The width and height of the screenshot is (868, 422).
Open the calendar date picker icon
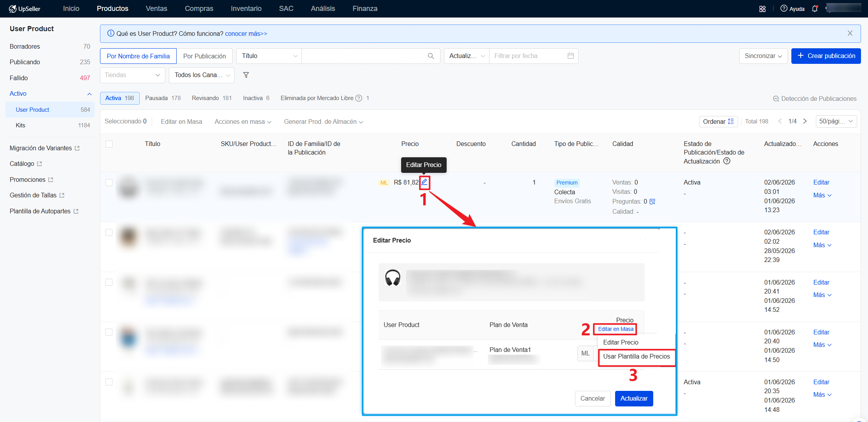570,56
